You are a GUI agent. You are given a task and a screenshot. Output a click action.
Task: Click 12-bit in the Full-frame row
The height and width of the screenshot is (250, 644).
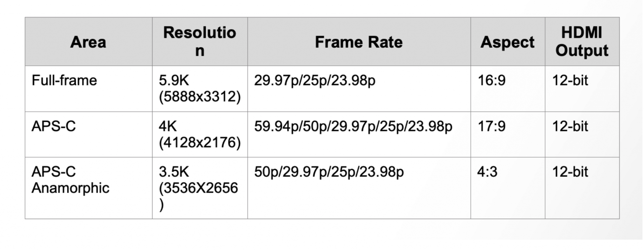(x=570, y=81)
